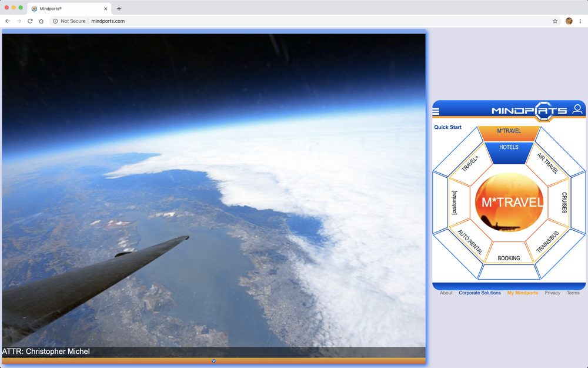Open the Chrome profile avatar
This screenshot has height=368, width=588.
pos(569,21)
